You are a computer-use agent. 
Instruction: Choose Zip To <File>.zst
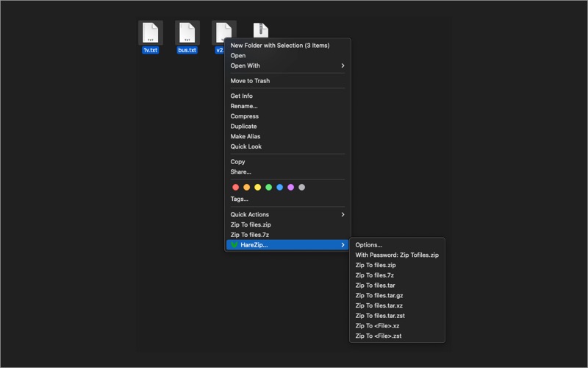pos(397,336)
